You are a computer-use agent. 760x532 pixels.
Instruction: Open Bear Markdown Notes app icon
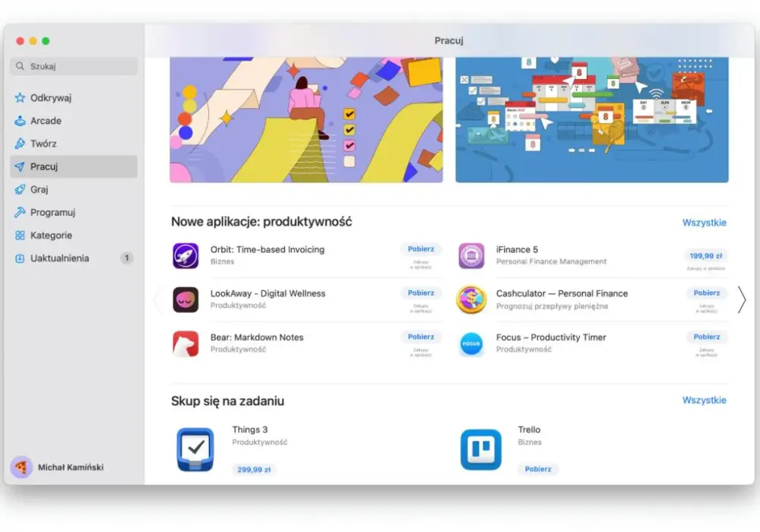(x=185, y=344)
